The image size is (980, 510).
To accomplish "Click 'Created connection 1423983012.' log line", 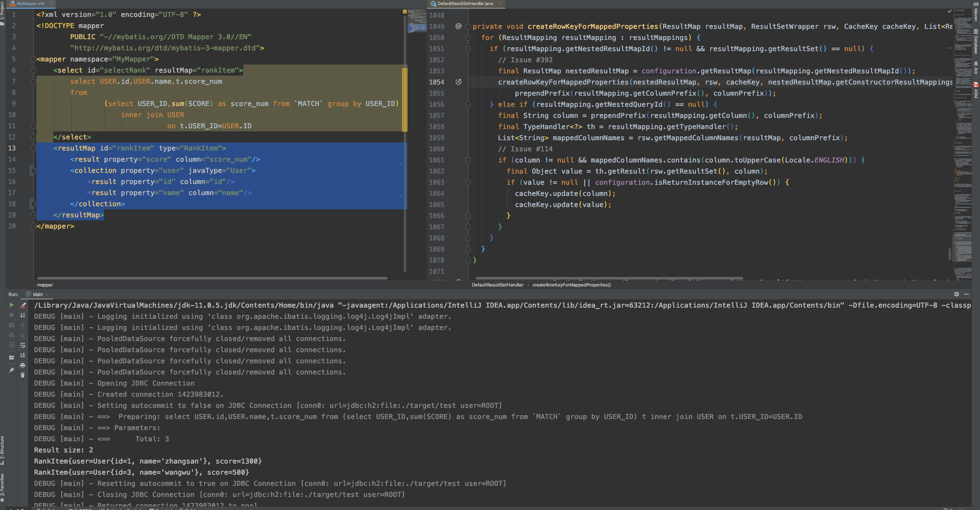I will (x=160, y=394).
